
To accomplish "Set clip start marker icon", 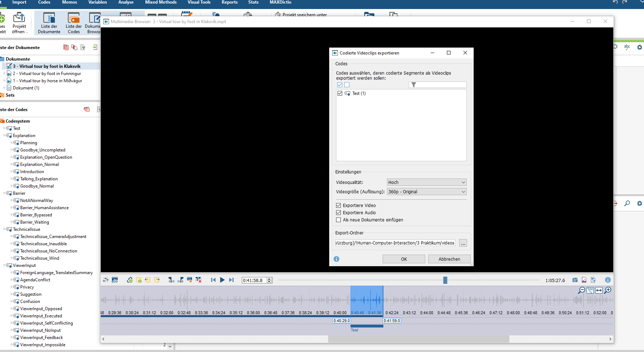I will tap(171, 280).
